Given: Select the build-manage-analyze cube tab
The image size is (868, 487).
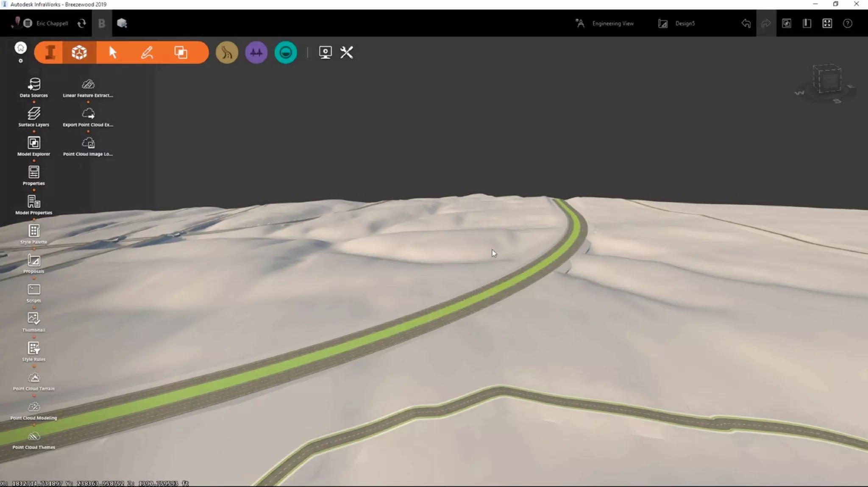Looking at the screenshot, I should (79, 53).
